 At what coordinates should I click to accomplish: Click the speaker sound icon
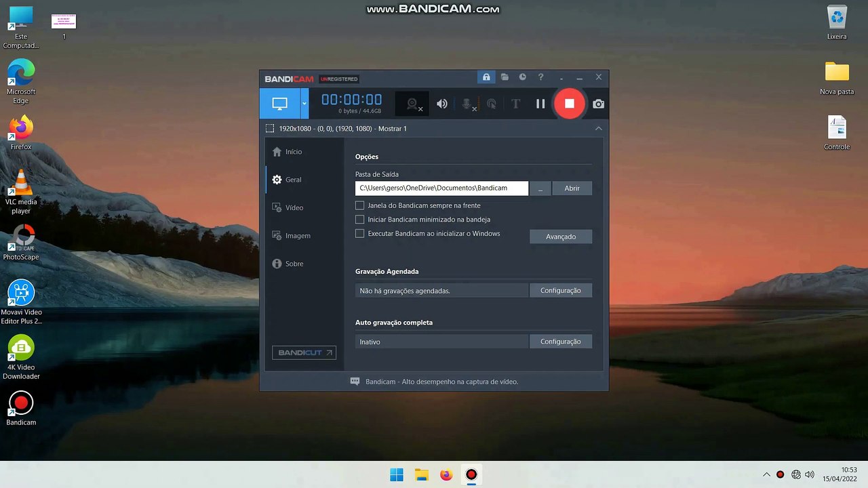point(442,104)
